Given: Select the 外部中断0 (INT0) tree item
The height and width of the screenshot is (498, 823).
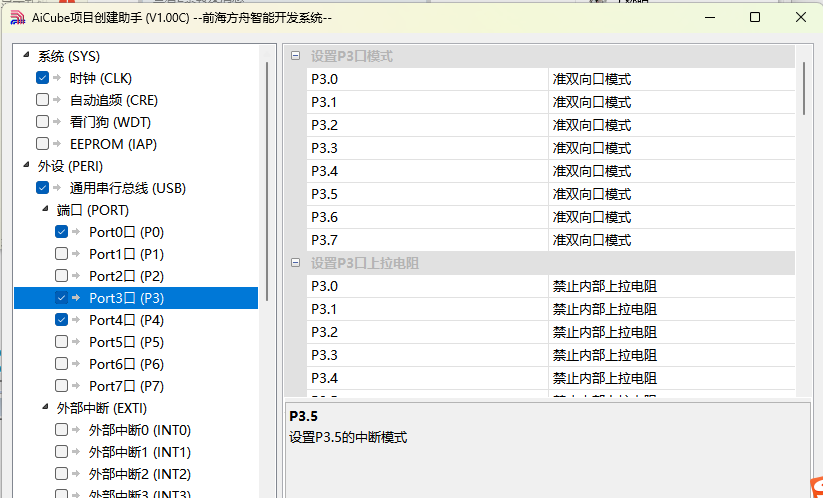Looking at the screenshot, I should coord(140,431).
